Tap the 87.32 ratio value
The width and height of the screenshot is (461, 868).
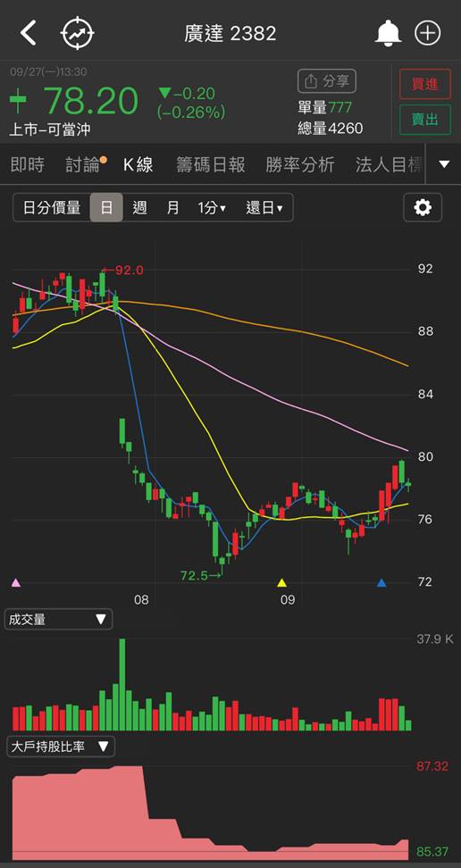click(x=432, y=767)
